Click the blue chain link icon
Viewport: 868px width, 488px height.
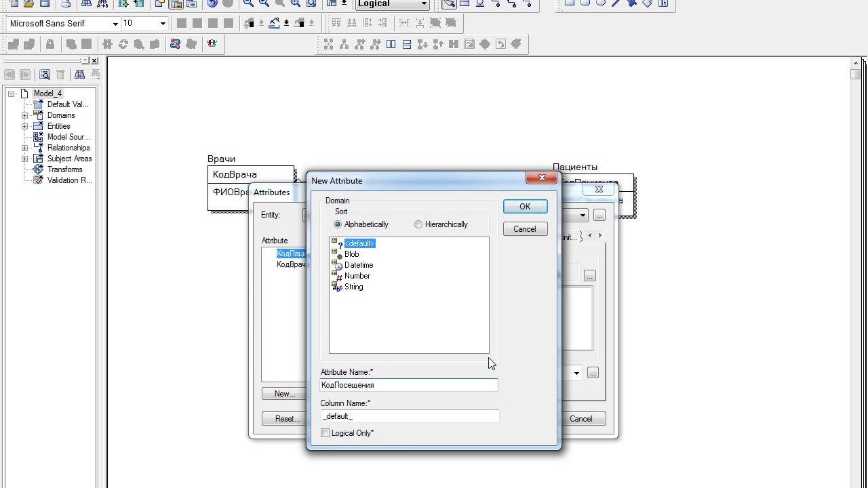175,44
